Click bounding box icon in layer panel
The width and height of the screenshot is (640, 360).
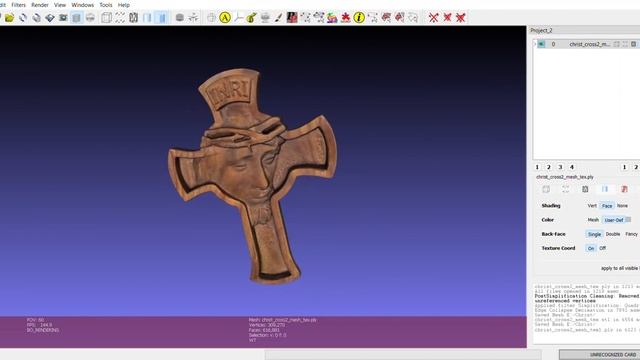pos(546,189)
